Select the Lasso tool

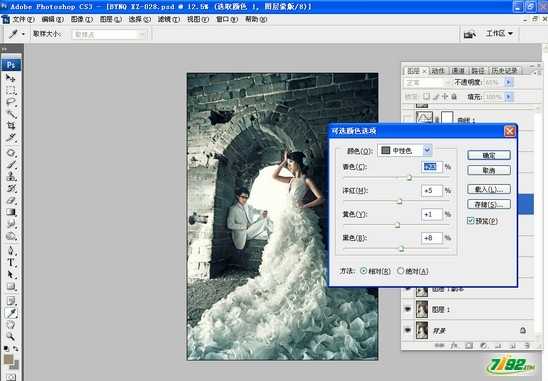(11, 102)
